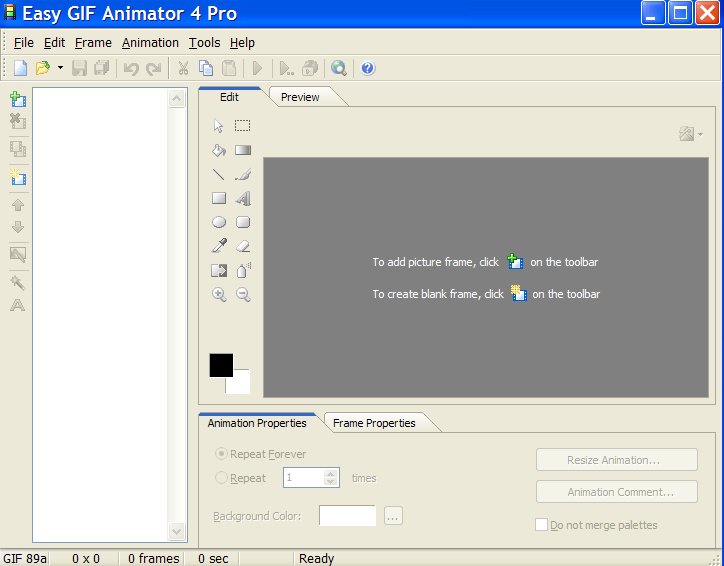724x566 pixels.
Task: Click the Animation Comment button
Action: coord(616,492)
